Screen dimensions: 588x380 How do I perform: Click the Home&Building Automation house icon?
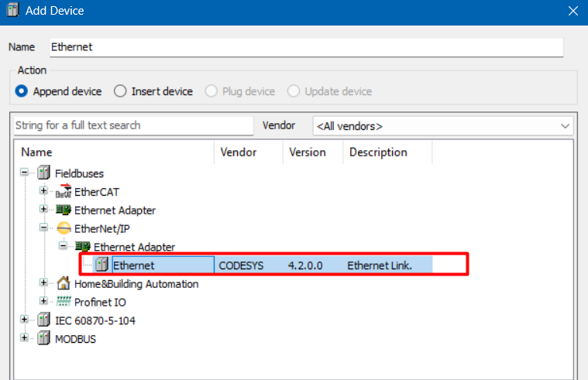pyautogui.click(x=64, y=284)
